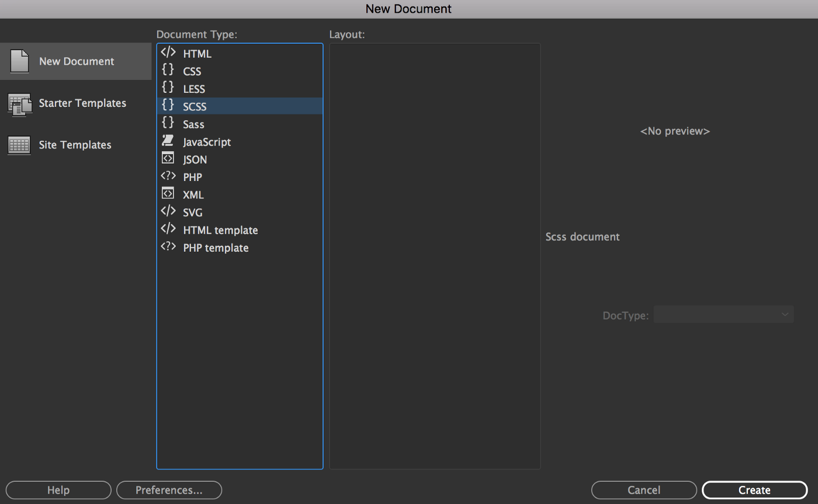Click the XML file type icon
Screen dimensions: 818x504
pyautogui.click(x=168, y=194)
